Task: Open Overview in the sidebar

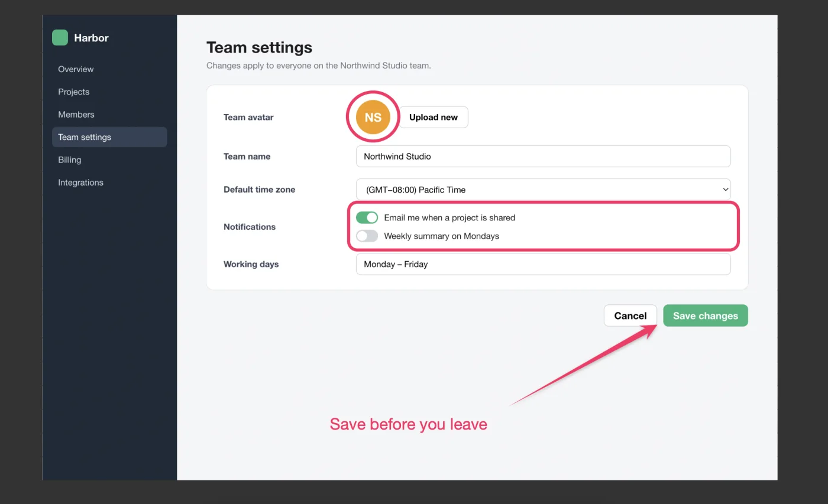Action: pyautogui.click(x=109, y=69)
